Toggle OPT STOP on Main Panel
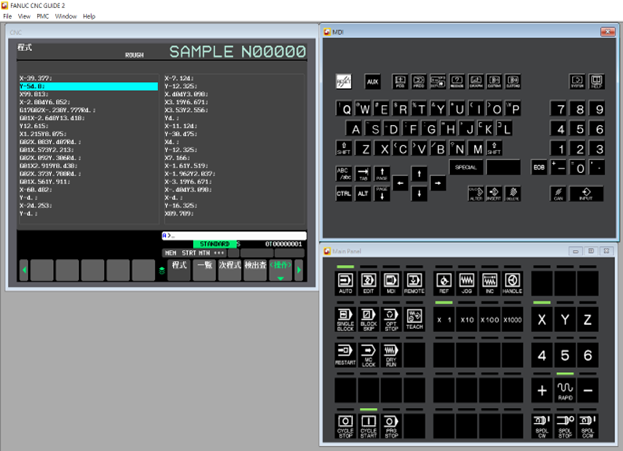The image size is (623, 451). 391,319
